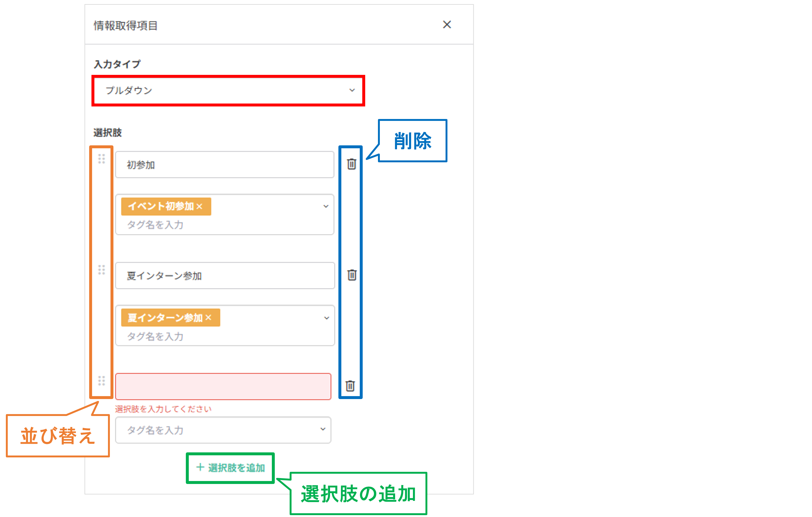Expand tag dropdown containing 夏インターン参加 tag
The width and height of the screenshot is (812, 517).
(326, 318)
